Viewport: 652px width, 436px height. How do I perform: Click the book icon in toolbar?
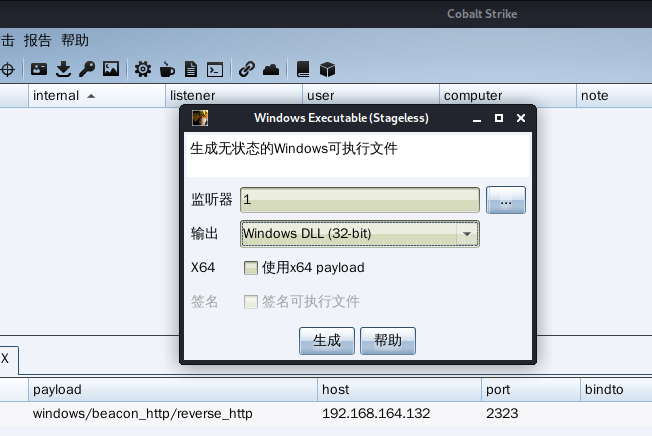(x=303, y=69)
